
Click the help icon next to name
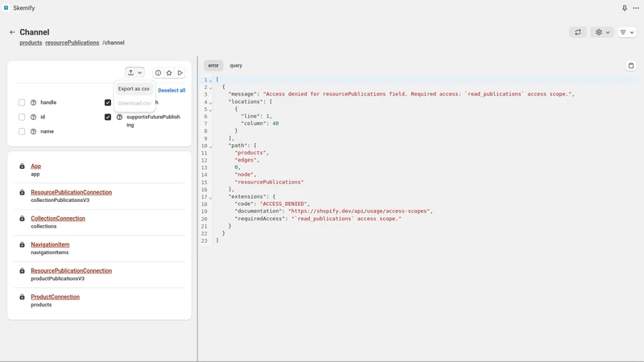pyautogui.click(x=33, y=131)
